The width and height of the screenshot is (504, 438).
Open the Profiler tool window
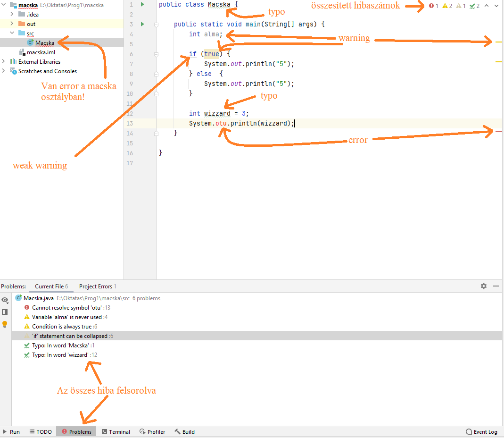pos(152,431)
